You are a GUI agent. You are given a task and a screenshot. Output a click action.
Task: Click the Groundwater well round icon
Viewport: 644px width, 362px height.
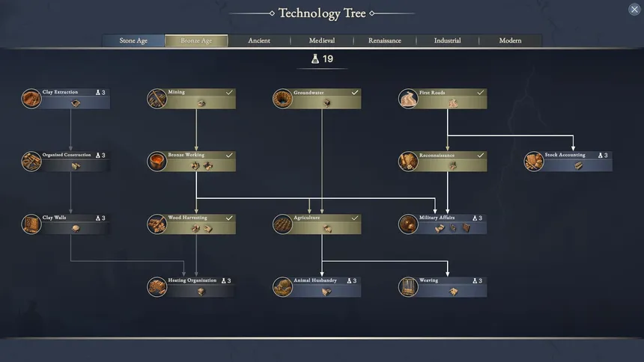(283, 99)
